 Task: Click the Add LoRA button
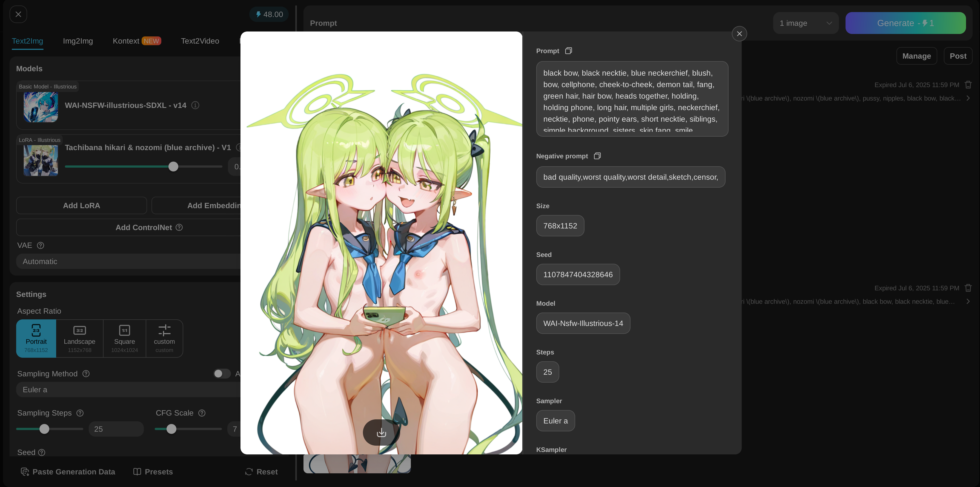click(x=81, y=205)
